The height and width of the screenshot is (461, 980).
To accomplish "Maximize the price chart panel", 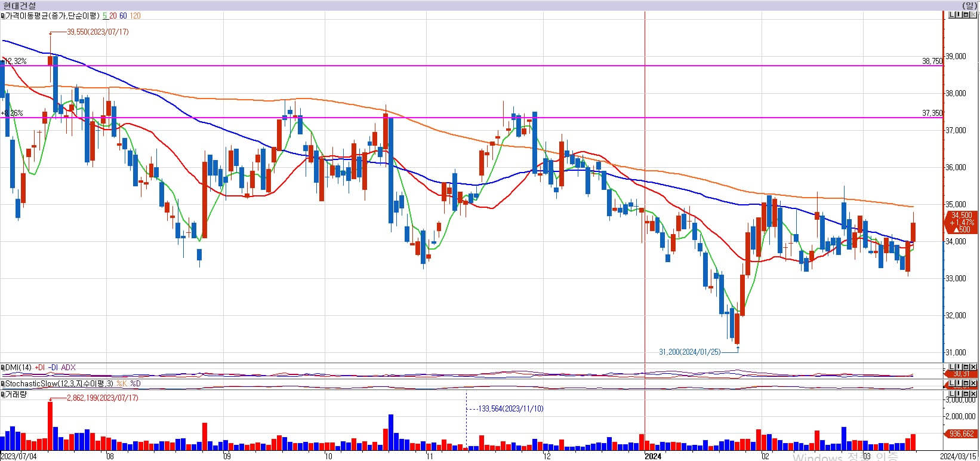I will (x=966, y=15).
